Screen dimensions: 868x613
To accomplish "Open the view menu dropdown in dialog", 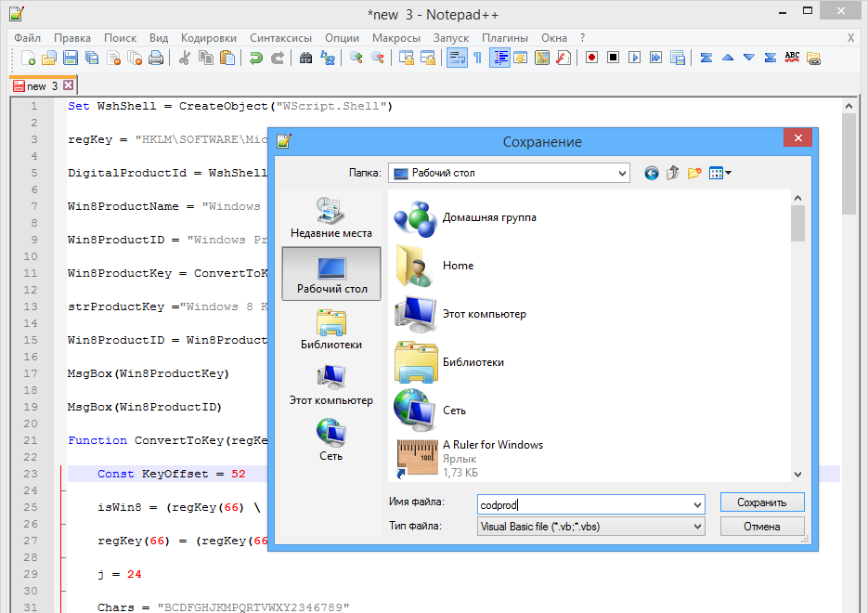I will 720,174.
